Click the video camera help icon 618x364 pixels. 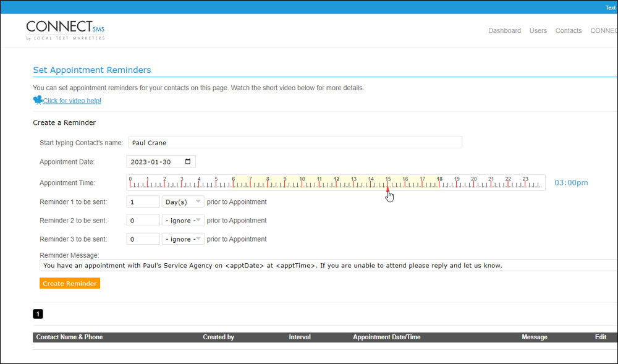(x=38, y=100)
